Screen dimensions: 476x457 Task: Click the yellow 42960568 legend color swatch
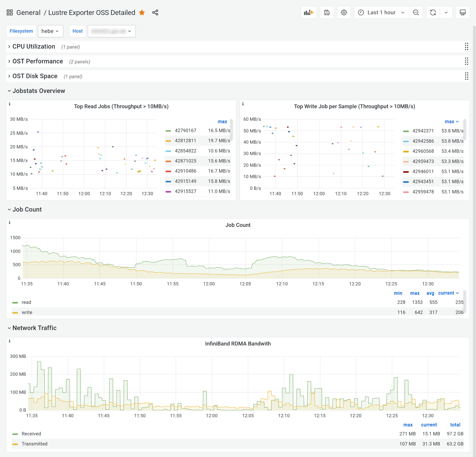[x=406, y=152]
